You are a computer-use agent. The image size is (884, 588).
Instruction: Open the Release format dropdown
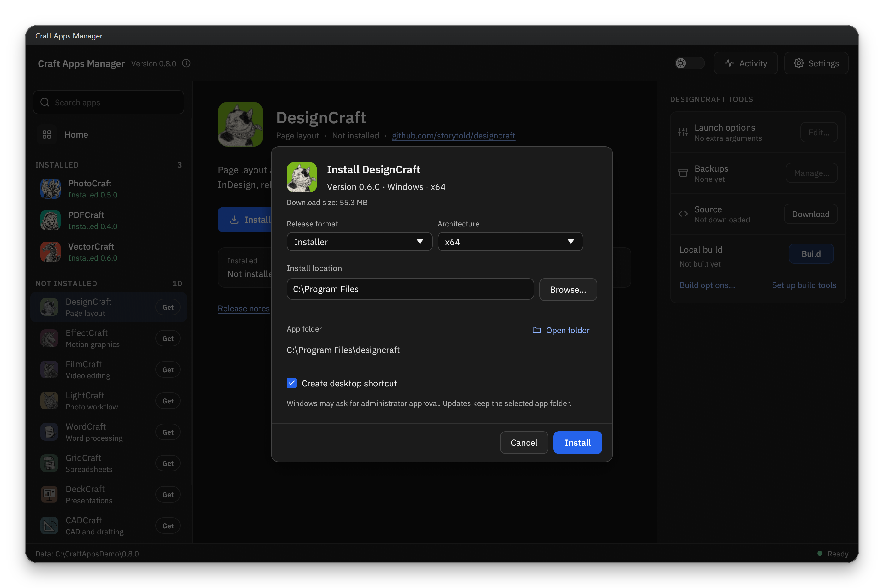pos(359,242)
